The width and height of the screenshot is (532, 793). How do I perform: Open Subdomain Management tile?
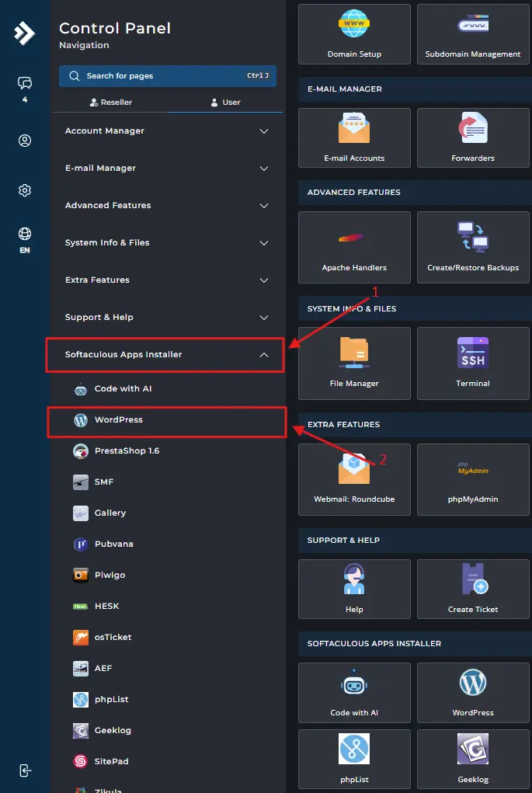[x=473, y=34]
